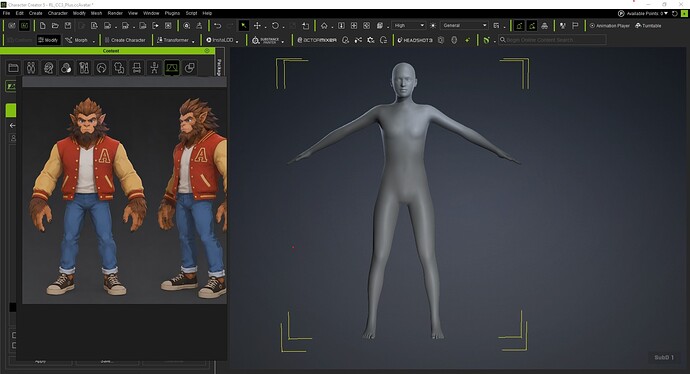Click the sun lighting icon

click(x=433, y=26)
